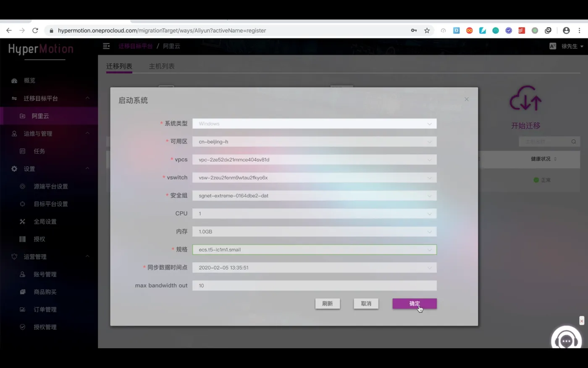The height and width of the screenshot is (368, 588).
Task: Open the chat support headset icon
Action: 566,339
